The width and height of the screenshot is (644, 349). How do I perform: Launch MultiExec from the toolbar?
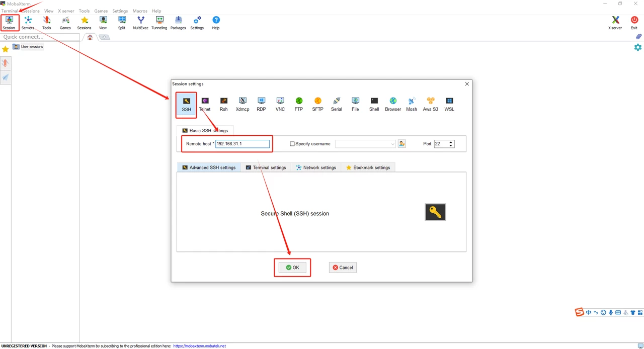[x=140, y=23]
